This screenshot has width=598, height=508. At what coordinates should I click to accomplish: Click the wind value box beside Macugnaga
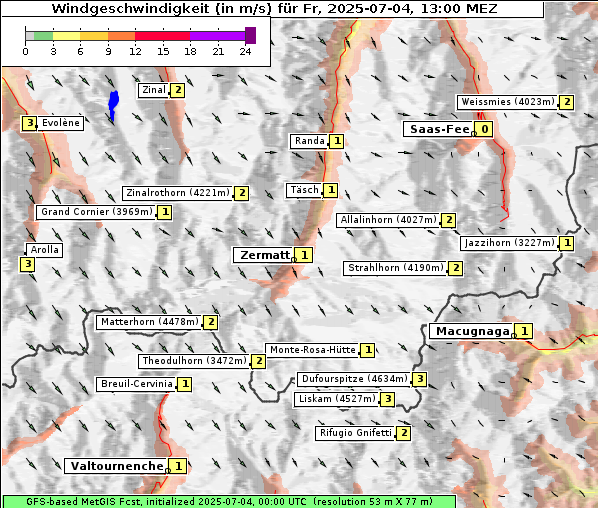pyautogui.click(x=524, y=331)
